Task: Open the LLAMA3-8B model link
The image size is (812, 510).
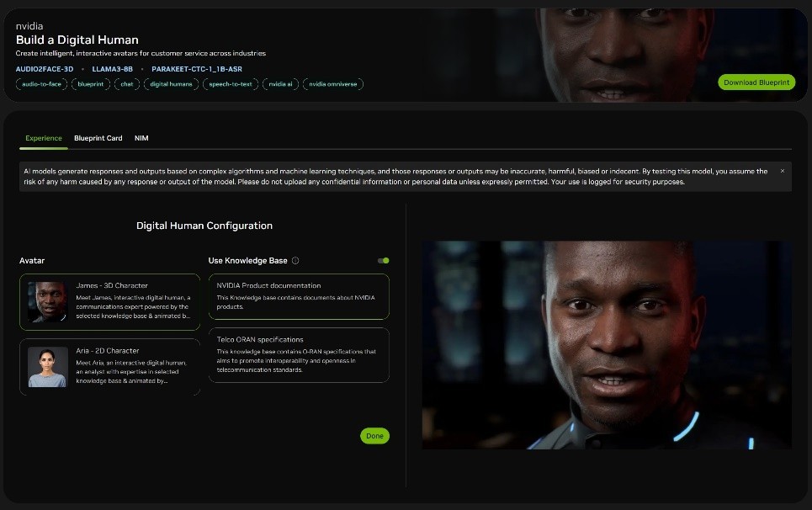Action: (x=113, y=69)
